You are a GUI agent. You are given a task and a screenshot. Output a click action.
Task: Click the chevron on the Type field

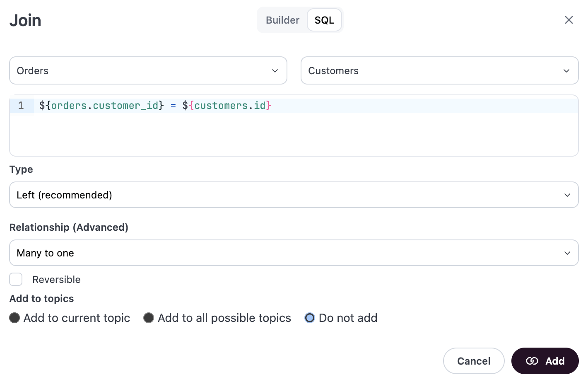(567, 195)
